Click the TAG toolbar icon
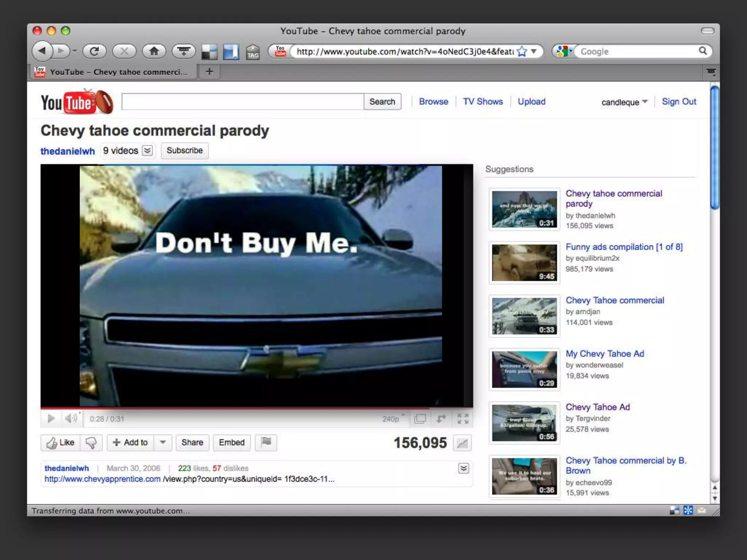 pos(252,52)
